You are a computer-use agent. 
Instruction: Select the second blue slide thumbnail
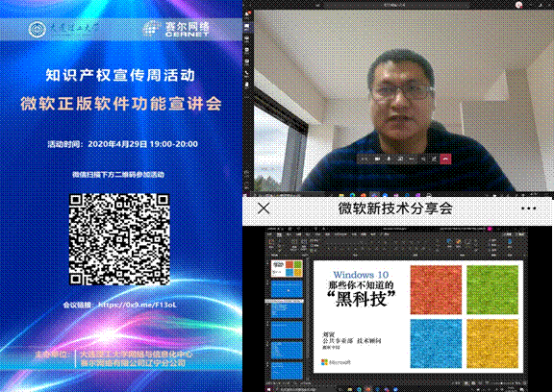pos(287,290)
